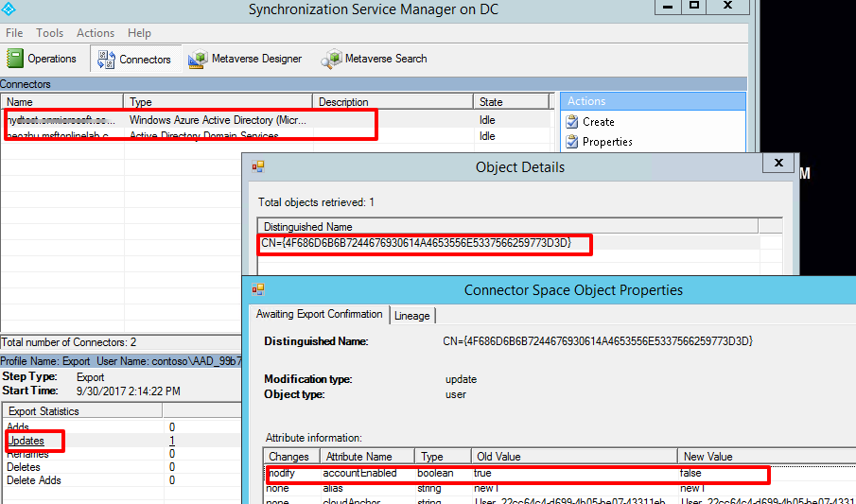This screenshot has height=504, width=856.
Task: Select the alias attribute row
Action: pyautogui.click(x=560, y=488)
